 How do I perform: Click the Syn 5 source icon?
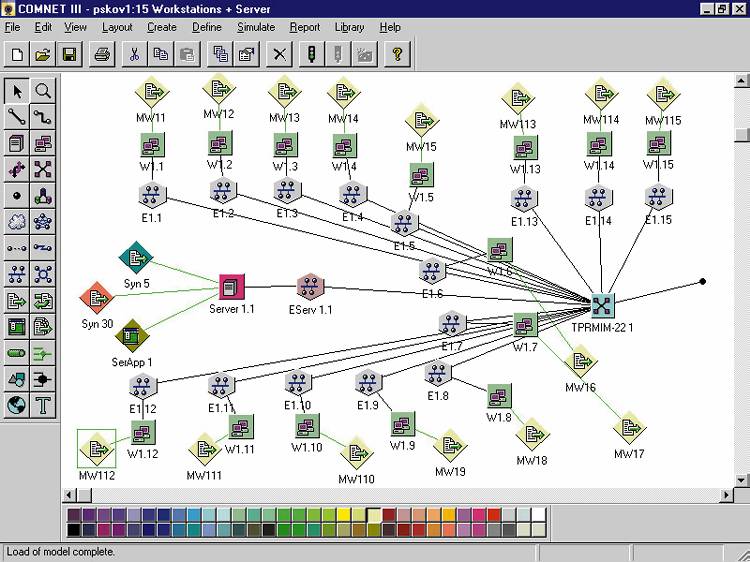136,258
